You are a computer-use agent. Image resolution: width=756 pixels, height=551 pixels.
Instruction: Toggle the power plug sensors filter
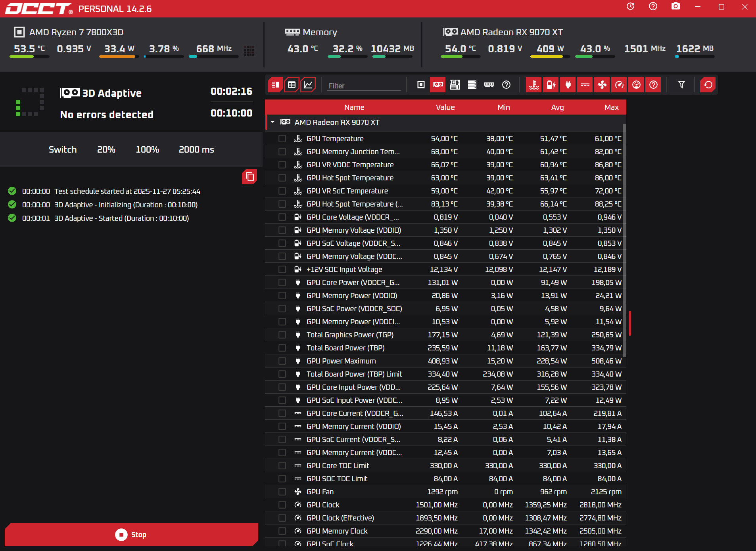568,85
